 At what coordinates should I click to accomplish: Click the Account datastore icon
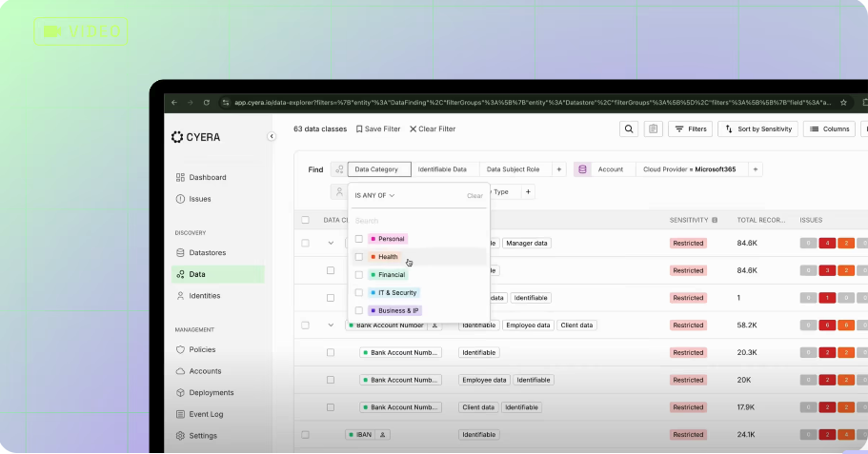pyautogui.click(x=582, y=169)
